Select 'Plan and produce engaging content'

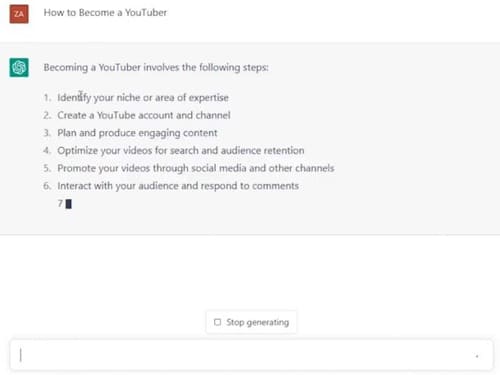[137, 133]
